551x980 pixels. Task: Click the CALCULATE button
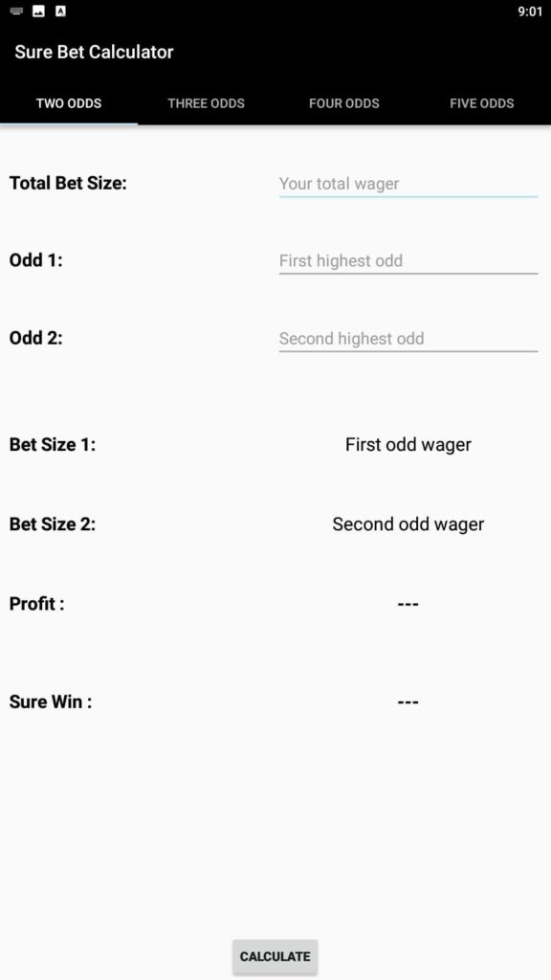point(275,957)
